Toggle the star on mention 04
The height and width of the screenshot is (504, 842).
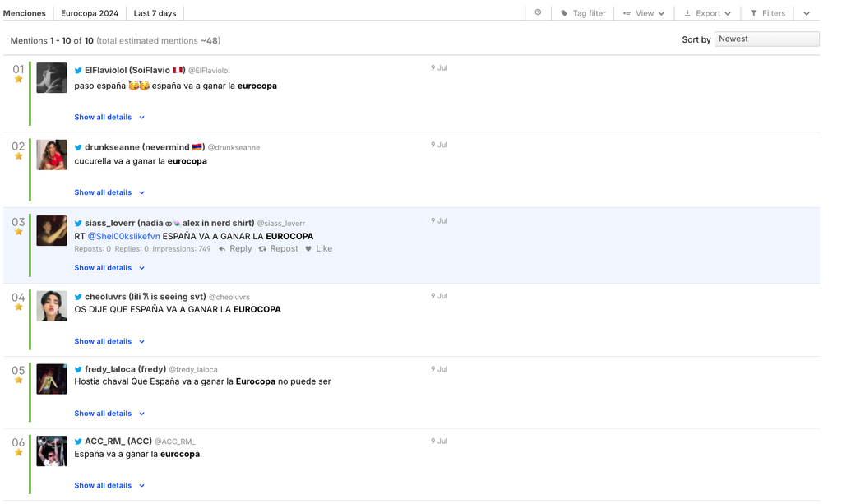point(18,307)
